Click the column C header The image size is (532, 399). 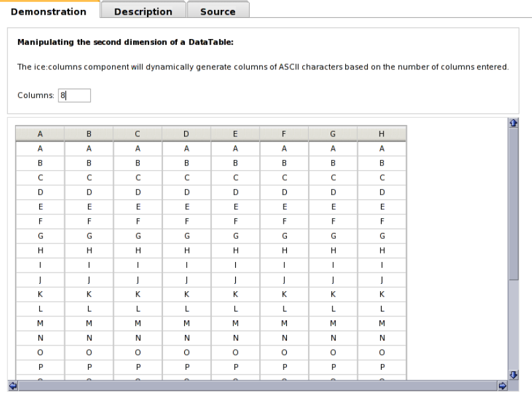click(138, 134)
